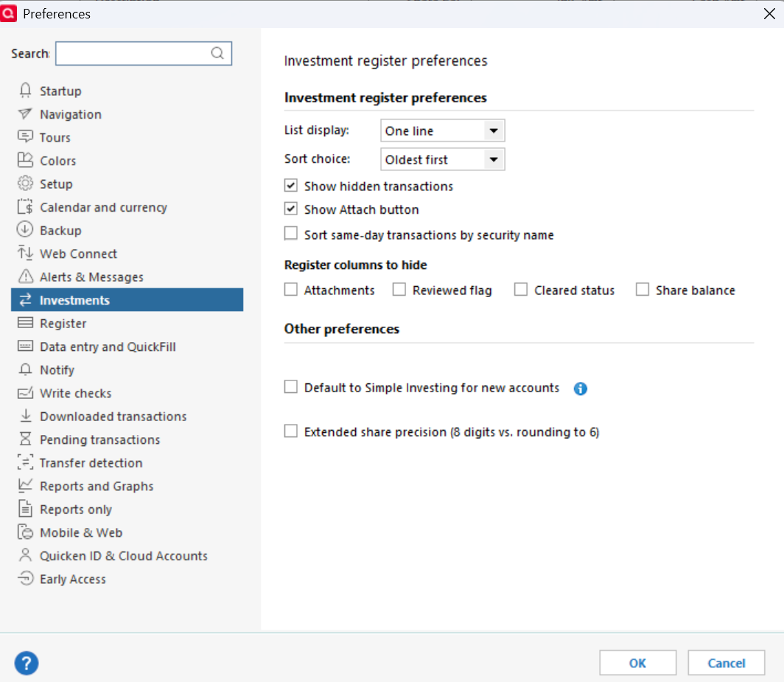This screenshot has height=682, width=784.
Task: Click the Pending transactions hourglass icon
Action: [25, 439]
